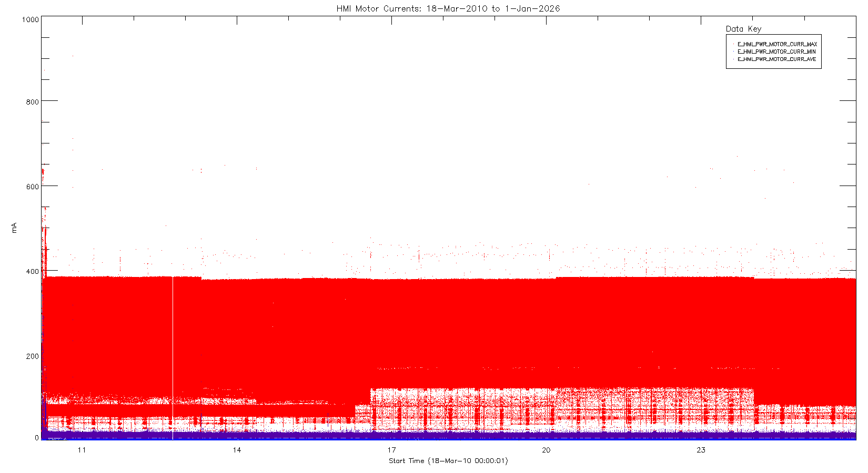Click the 200 y-axis tick label
The height and width of the screenshot is (473, 868).
[x=32, y=356]
